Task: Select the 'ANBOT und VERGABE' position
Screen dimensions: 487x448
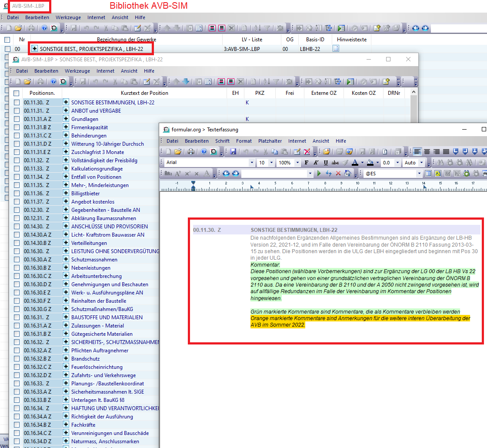Action: coord(96,111)
